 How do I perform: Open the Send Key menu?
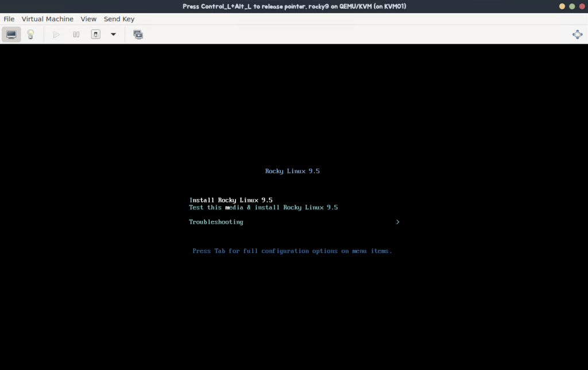click(x=119, y=19)
